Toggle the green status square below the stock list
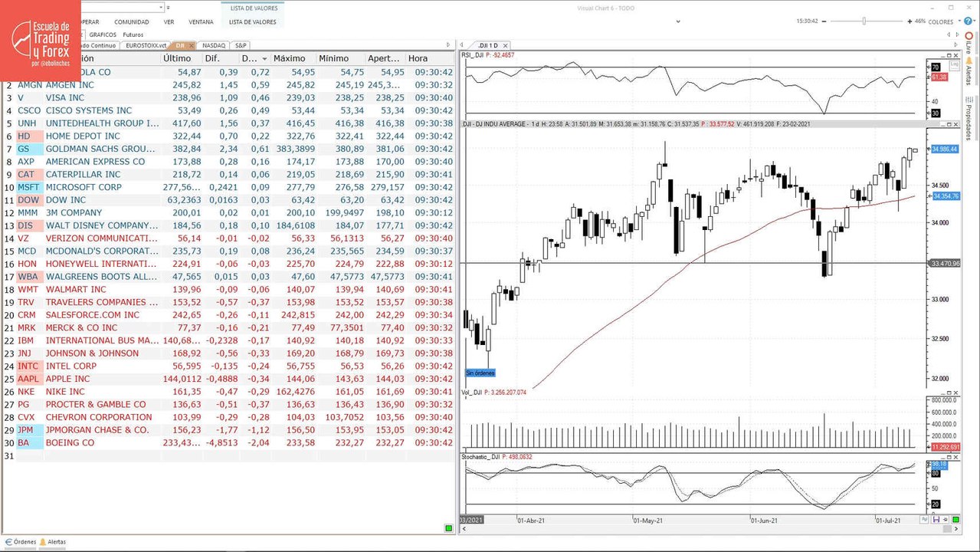This screenshot has width=980, height=552. tap(449, 528)
